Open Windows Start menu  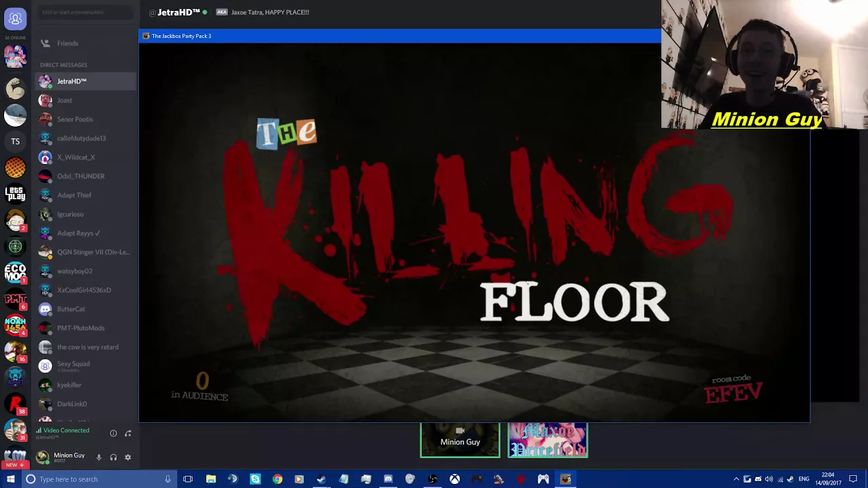point(11,479)
